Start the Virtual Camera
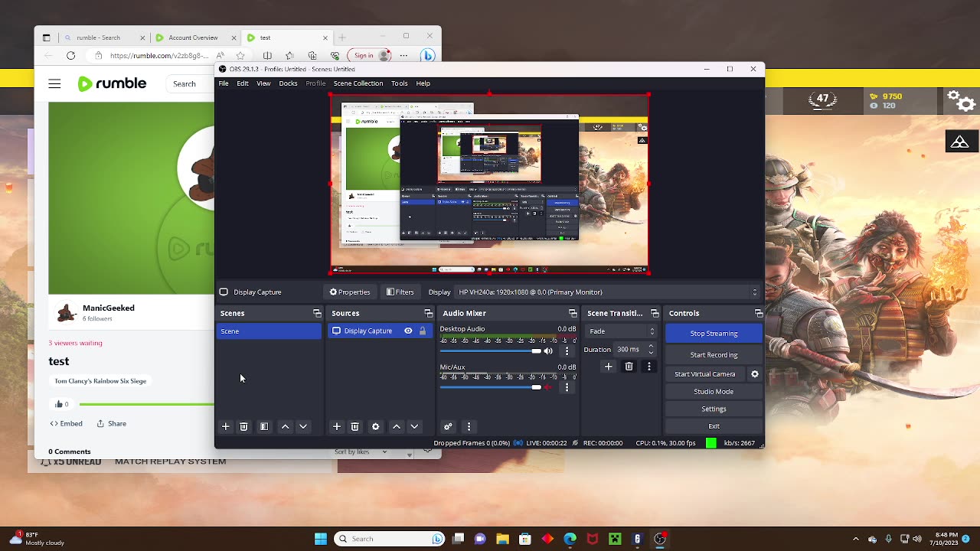This screenshot has height=551, width=980. (x=705, y=374)
